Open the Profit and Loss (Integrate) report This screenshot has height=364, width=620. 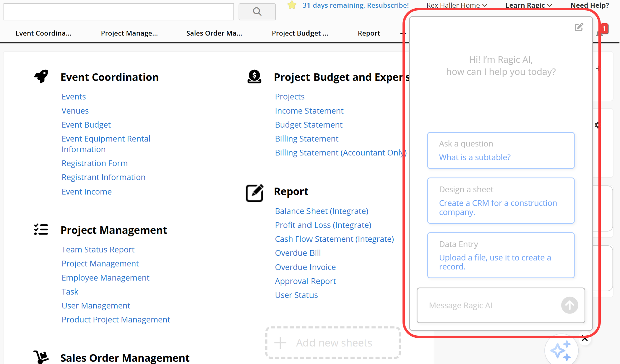[323, 225]
